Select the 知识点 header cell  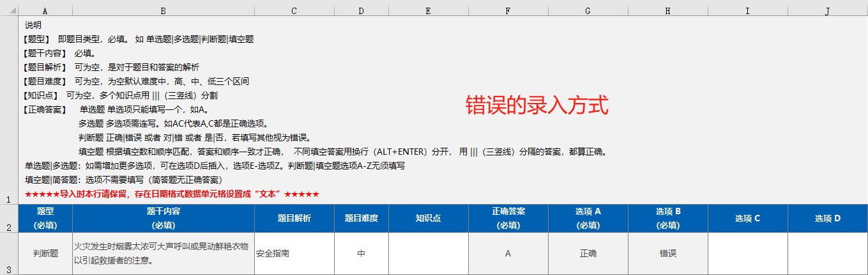[x=428, y=218]
